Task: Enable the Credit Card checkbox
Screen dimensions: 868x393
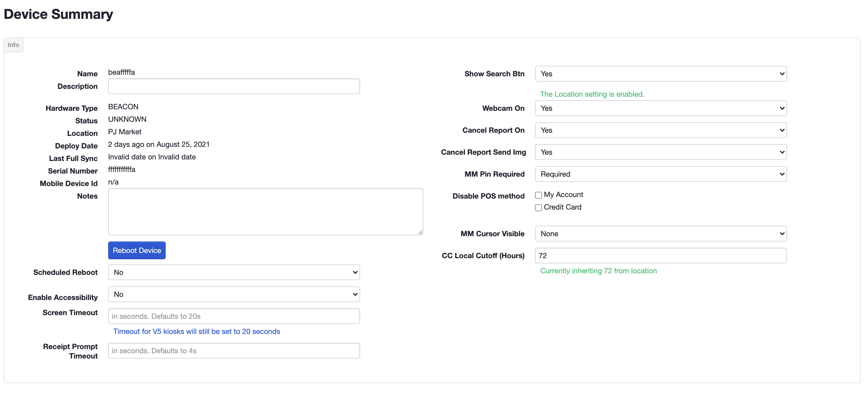Action: pos(538,208)
